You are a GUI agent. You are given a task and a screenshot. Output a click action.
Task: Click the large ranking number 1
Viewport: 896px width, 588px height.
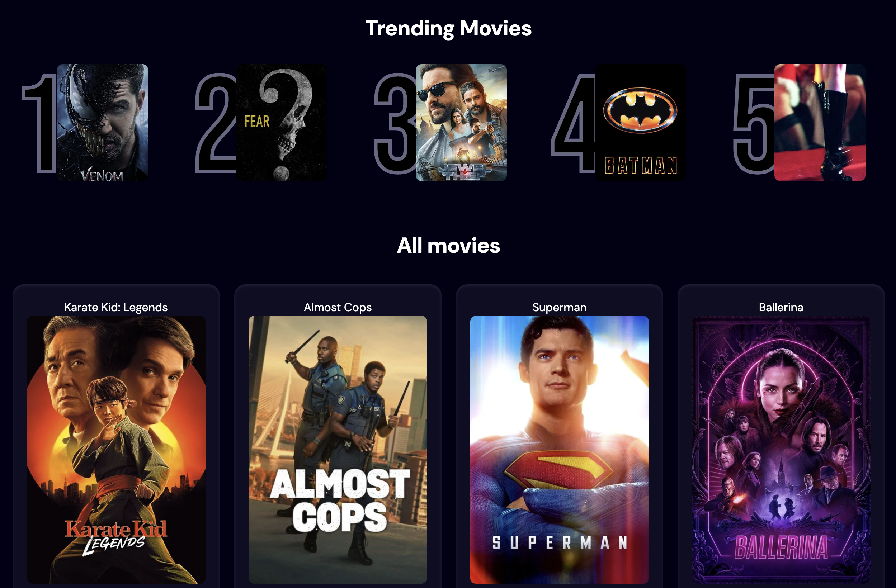pos(39,123)
